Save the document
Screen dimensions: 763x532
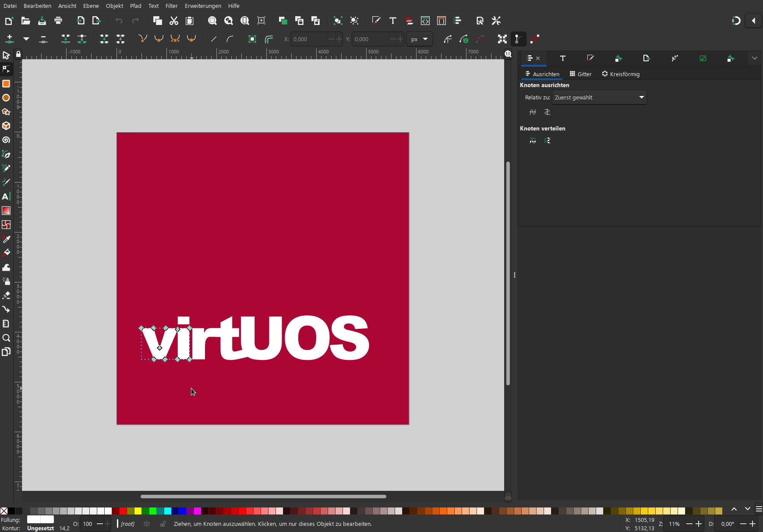point(42,21)
